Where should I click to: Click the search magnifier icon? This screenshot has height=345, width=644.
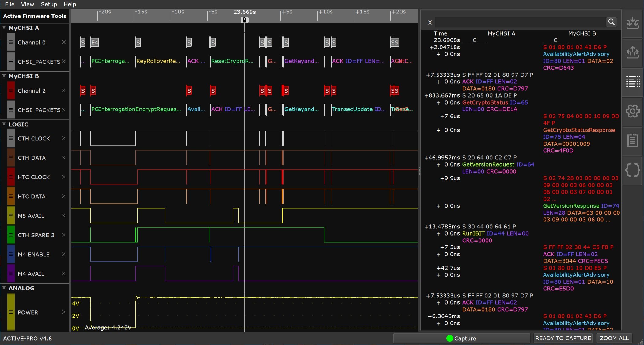click(611, 22)
